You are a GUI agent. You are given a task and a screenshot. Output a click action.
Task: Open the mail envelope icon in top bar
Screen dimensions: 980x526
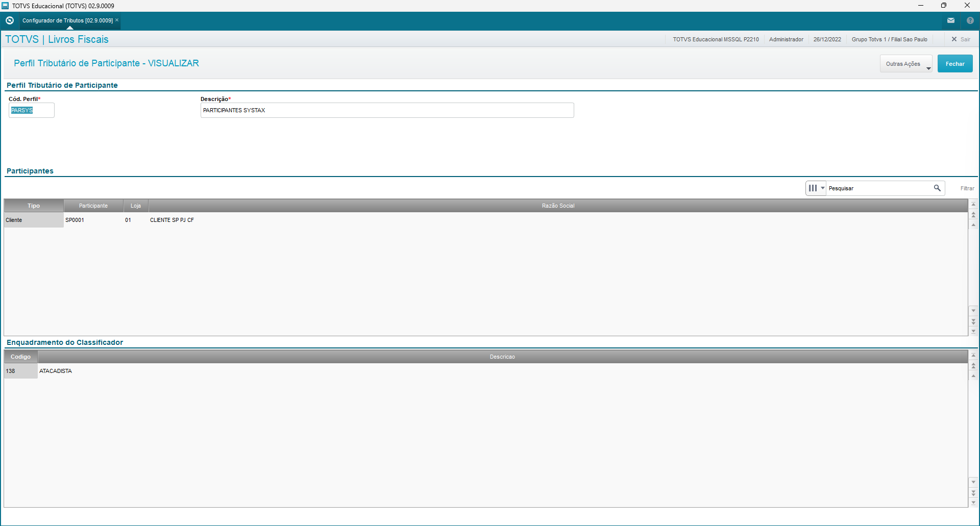(x=951, y=20)
